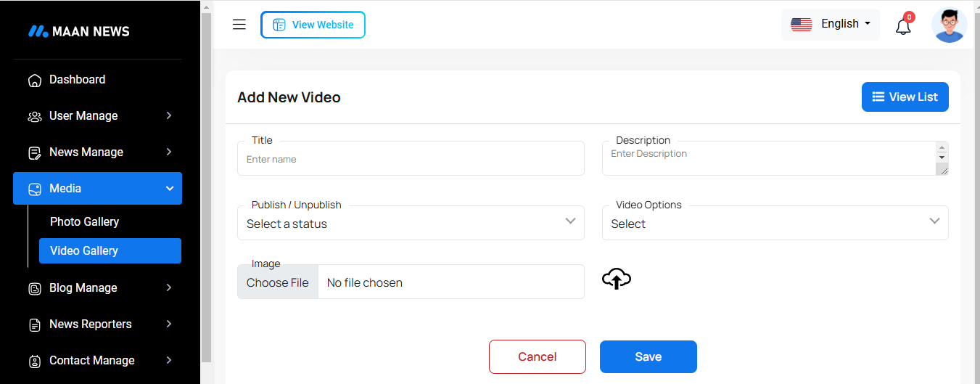Click the News Reporters document icon
980x384 pixels.
pyautogui.click(x=34, y=325)
